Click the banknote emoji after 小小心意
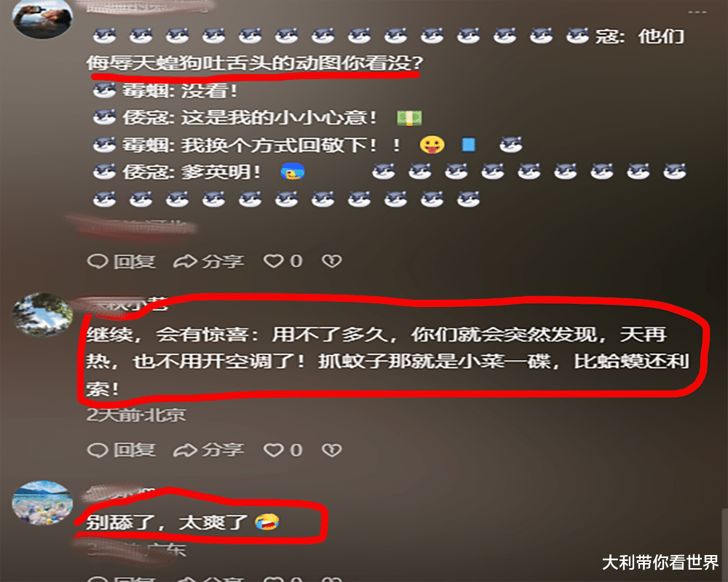The image size is (728, 582). click(x=409, y=118)
